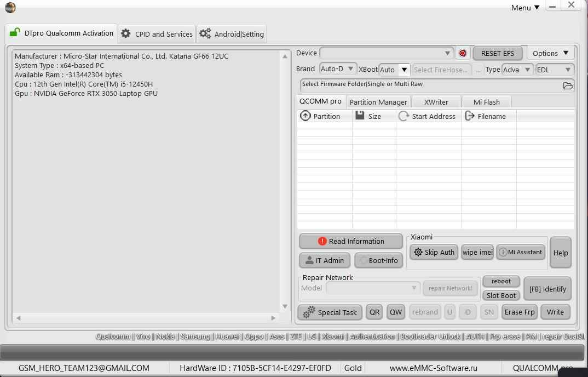Open the Menu dropdown at top right

click(x=526, y=8)
